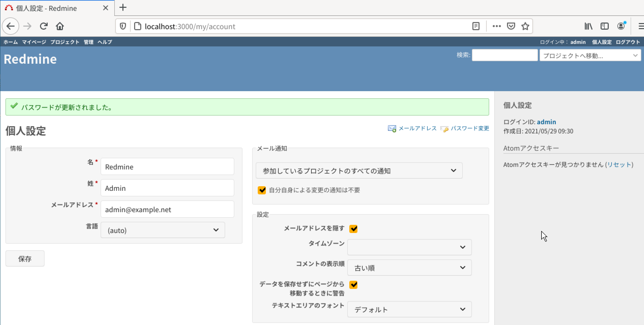644x325 pixels.
Task: Open the browser hamburger menu
Action: [x=641, y=26]
